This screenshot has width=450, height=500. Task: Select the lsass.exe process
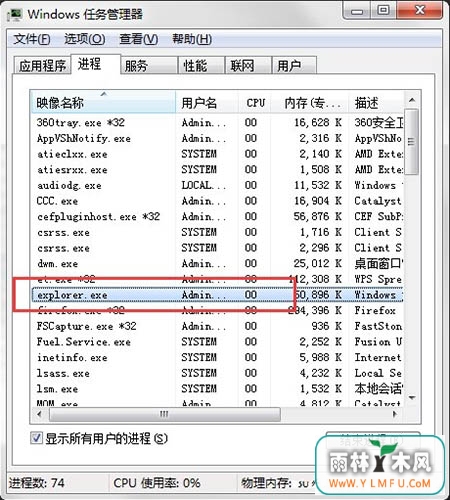217,373
